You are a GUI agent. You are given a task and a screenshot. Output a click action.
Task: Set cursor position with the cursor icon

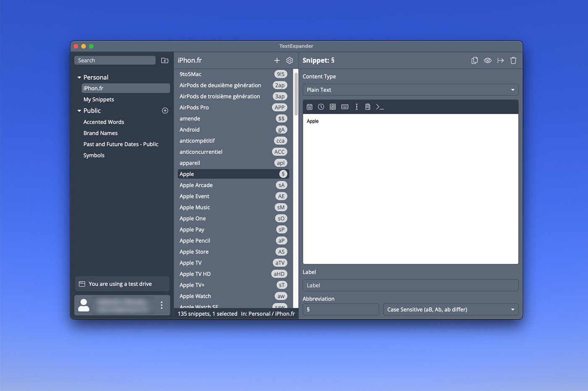click(x=356, y=107)
